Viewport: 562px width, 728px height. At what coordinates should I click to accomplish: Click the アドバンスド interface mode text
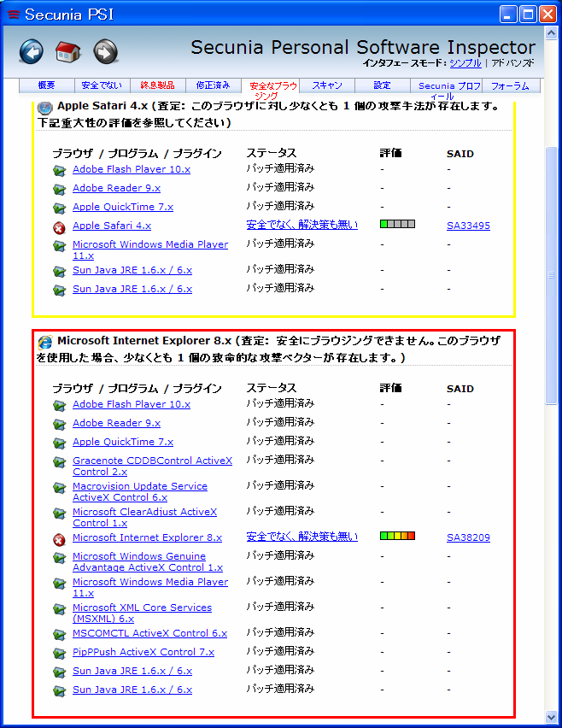pos(512,63)
